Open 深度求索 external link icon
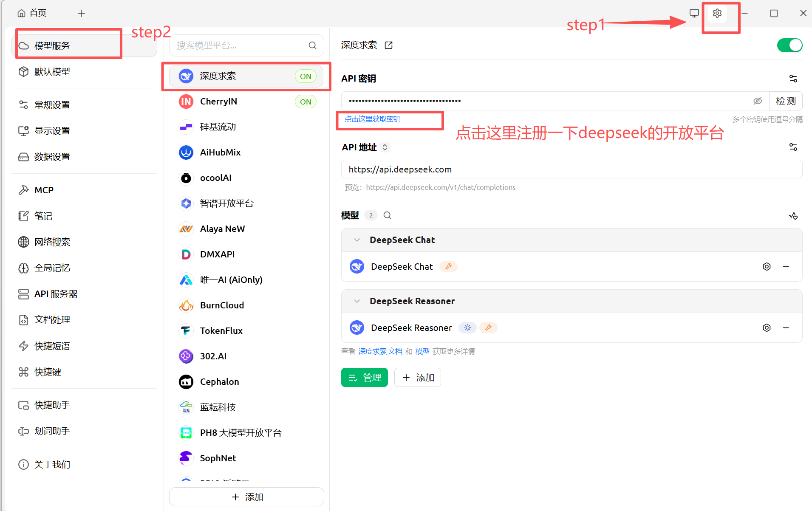This screenshot has height=511, width=812. tap(388, 45)
